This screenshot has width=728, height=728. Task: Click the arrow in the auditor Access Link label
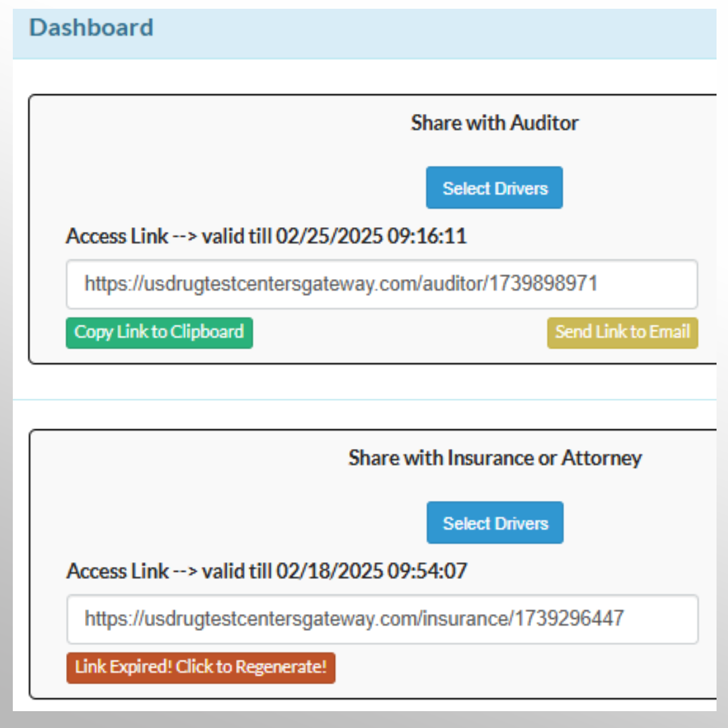(185, 237)
